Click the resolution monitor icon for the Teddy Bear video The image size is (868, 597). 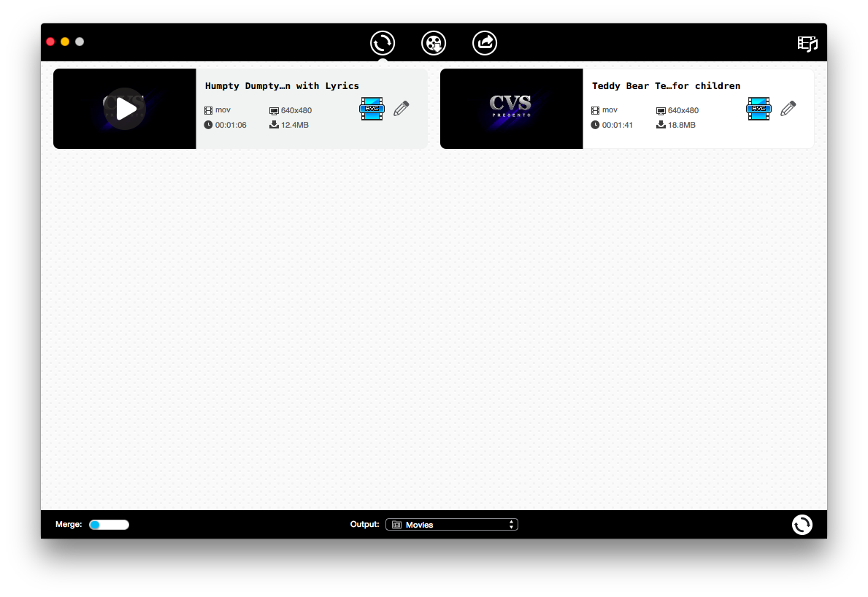click(661, 111)
